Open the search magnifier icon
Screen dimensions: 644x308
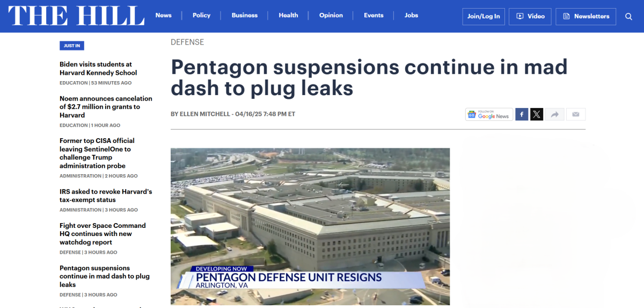628,17
